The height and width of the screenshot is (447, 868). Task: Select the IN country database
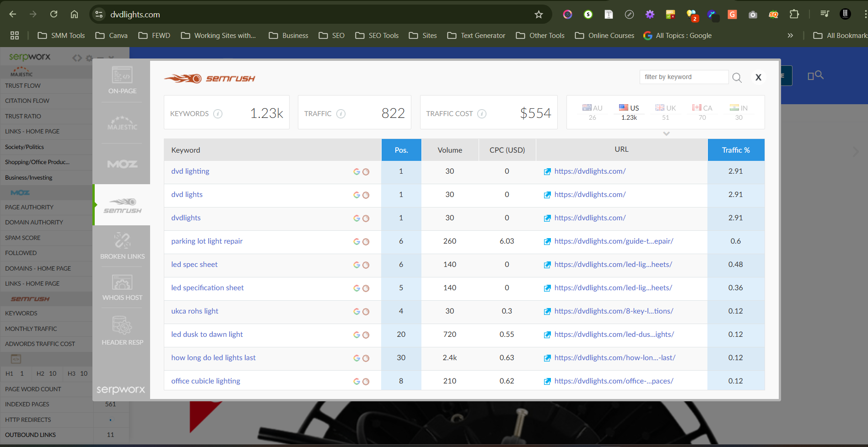[739, 112]
